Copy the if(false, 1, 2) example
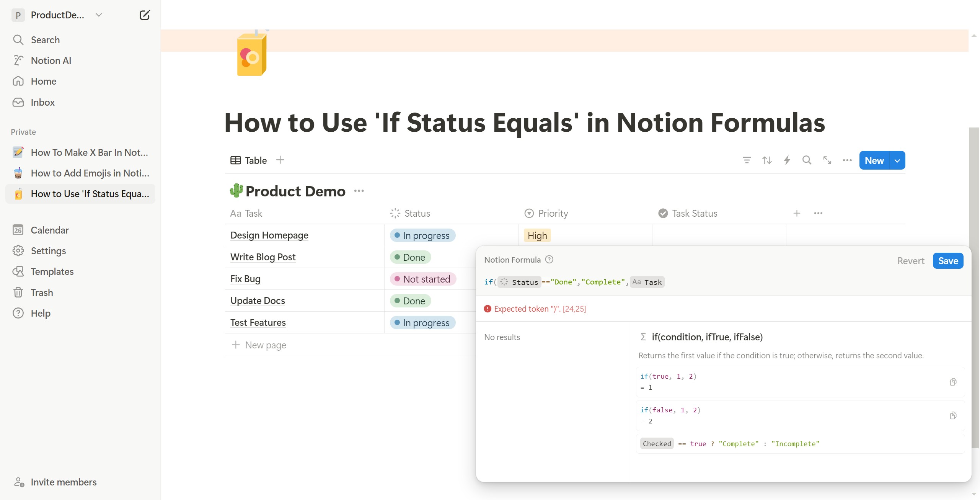Image resolution: width=980 pixels, height=500 pixels. click(x=953, y=416)
